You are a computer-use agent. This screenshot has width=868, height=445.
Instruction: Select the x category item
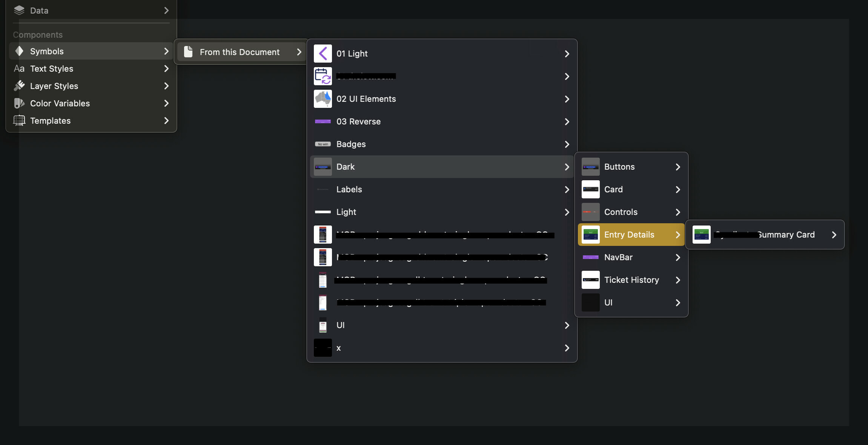pos(443,348)
